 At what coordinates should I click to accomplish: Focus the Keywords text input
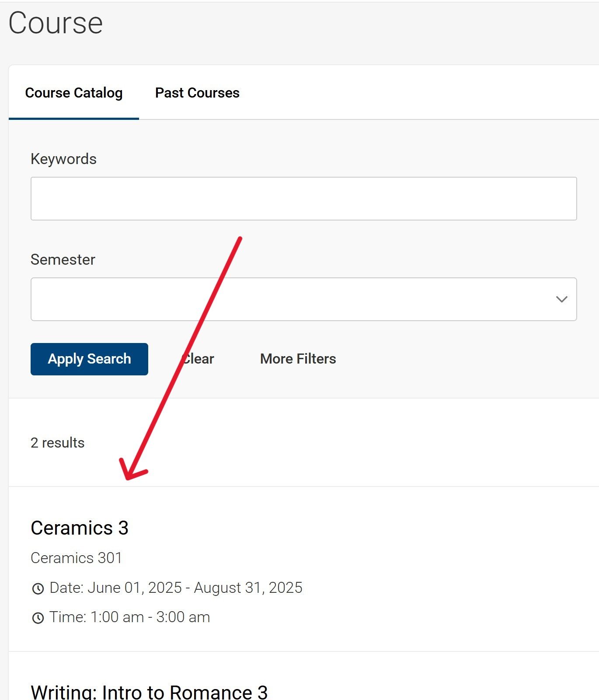[x=303, y=199]
